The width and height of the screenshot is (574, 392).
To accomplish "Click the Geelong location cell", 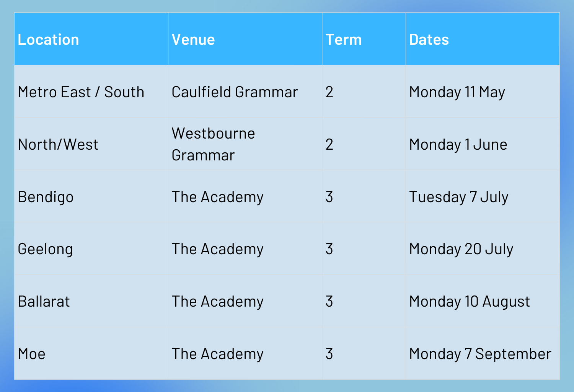I will (46, 249).
